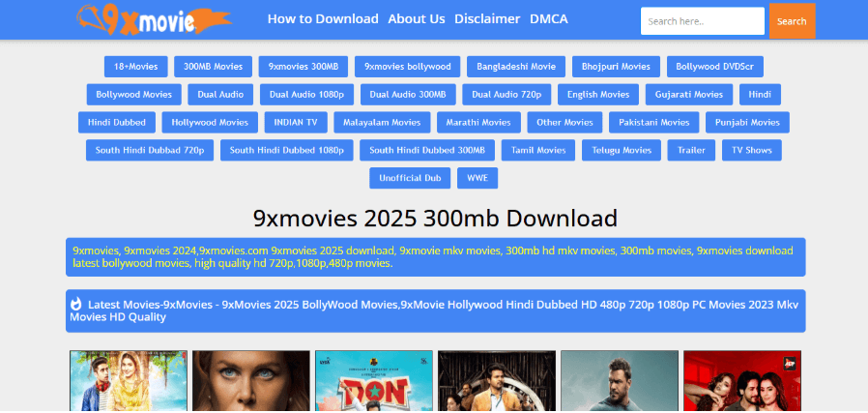Open South Hindi Dubbed 300MB category
This screenshot has width=868, height=413.
pos(427,150)
